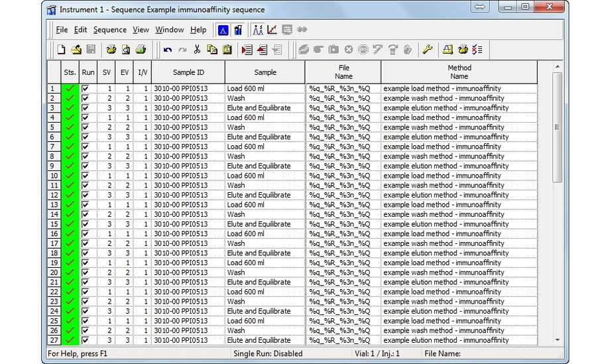Click the Sample column header

(x=265, y=72)
